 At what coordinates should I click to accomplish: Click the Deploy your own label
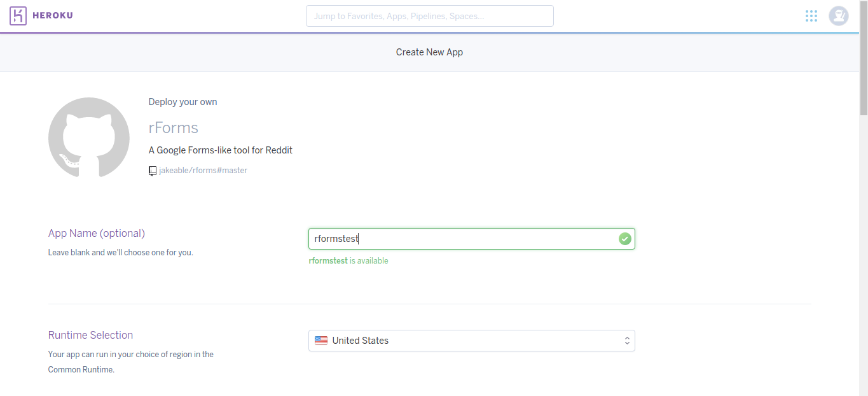183,101
